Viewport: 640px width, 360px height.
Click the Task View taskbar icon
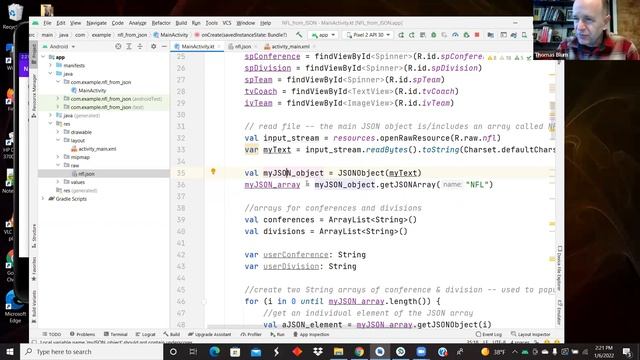click(193, 351)
